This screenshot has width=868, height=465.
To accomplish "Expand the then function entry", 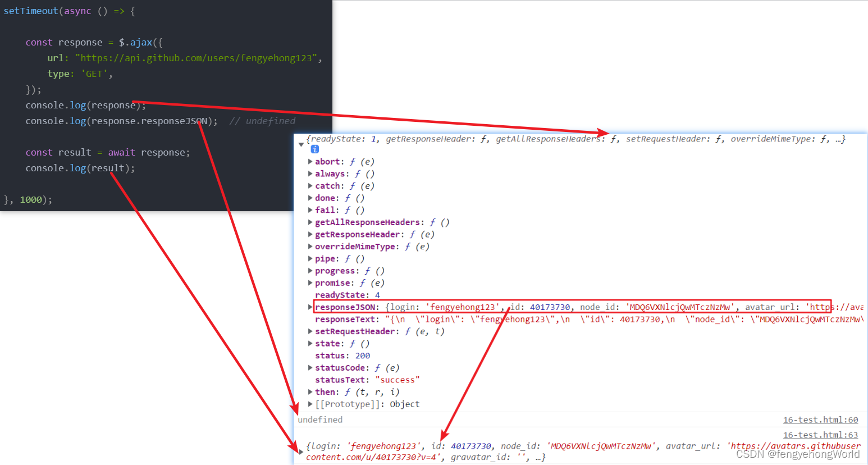I will click(310, 391).
